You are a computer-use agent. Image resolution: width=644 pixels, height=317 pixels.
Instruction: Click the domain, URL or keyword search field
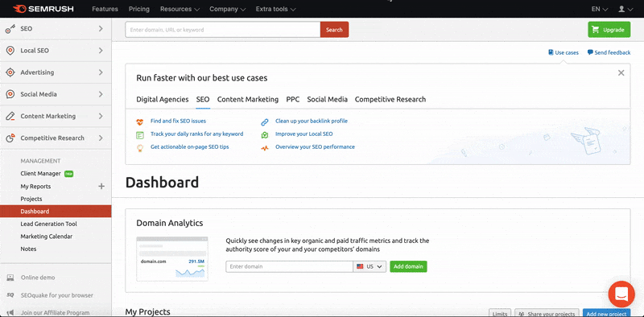223,30
